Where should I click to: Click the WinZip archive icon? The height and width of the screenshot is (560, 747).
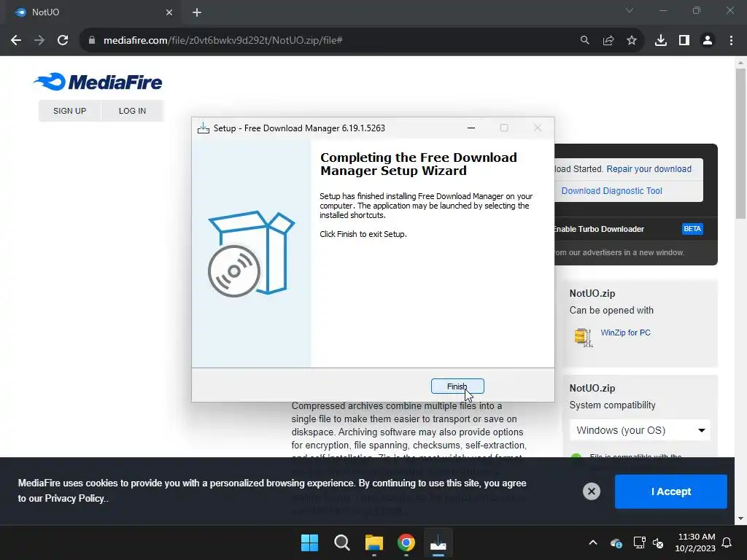pyautogui.click(x=584, y=337)
